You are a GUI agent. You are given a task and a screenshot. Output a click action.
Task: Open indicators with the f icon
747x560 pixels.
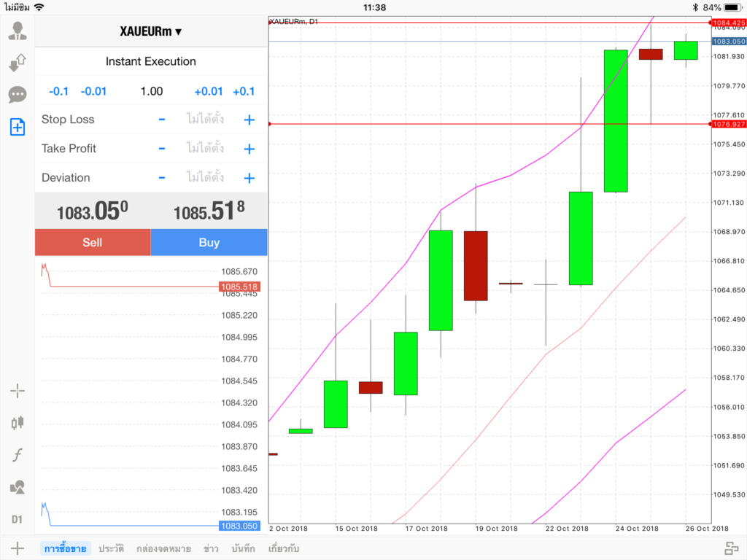click(17, 455)
